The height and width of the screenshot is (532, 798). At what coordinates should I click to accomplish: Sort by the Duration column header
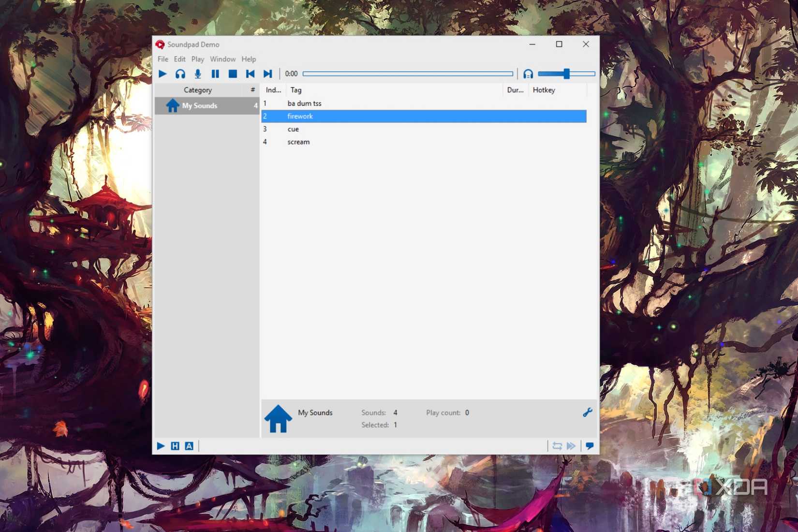click(515, 90)
